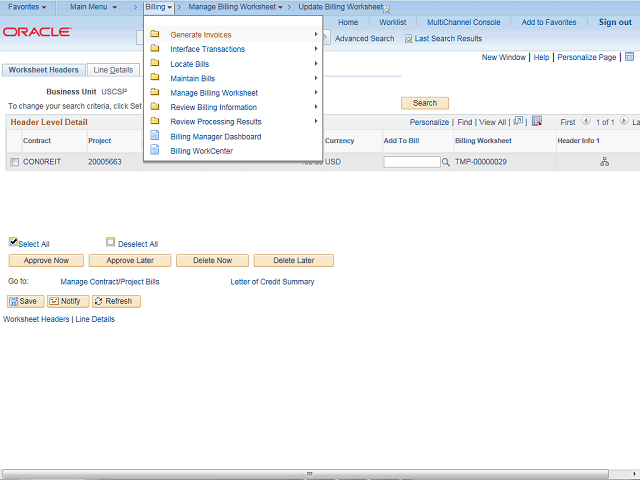The width and height of the screenshot is (640, 480).
Task: Open Review Processing Results submenu
Action: pos(216,122)
